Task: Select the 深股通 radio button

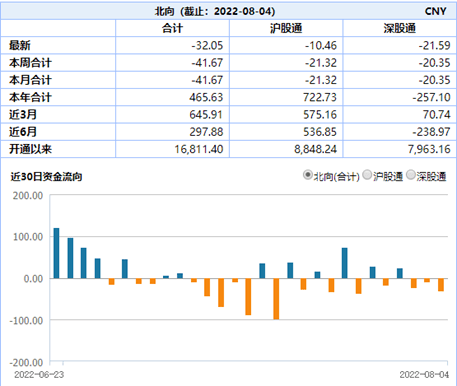Action: [411, 175]
